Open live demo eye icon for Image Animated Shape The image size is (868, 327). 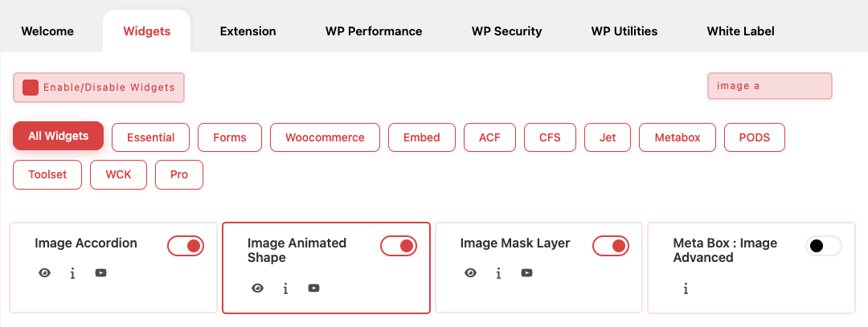pos(257,288)
